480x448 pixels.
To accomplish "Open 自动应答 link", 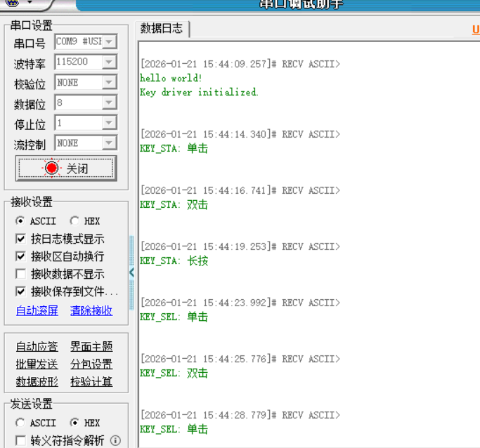I will 37,346.
